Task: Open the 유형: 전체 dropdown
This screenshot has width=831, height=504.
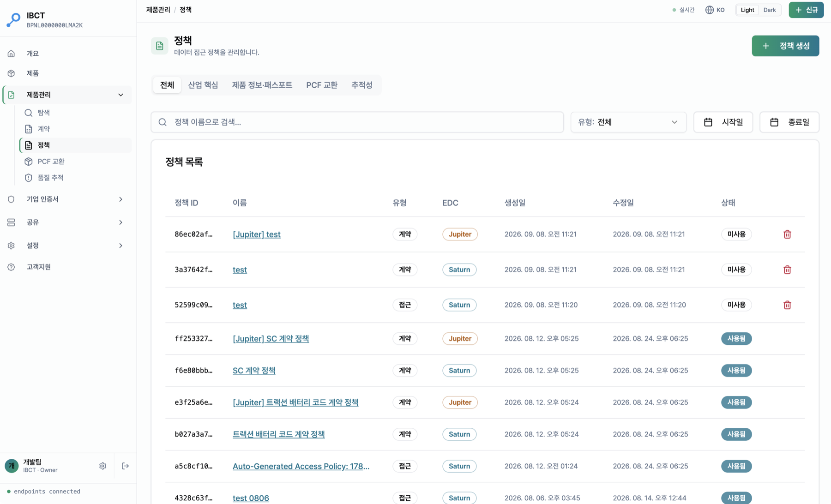Action: [628, 122]
